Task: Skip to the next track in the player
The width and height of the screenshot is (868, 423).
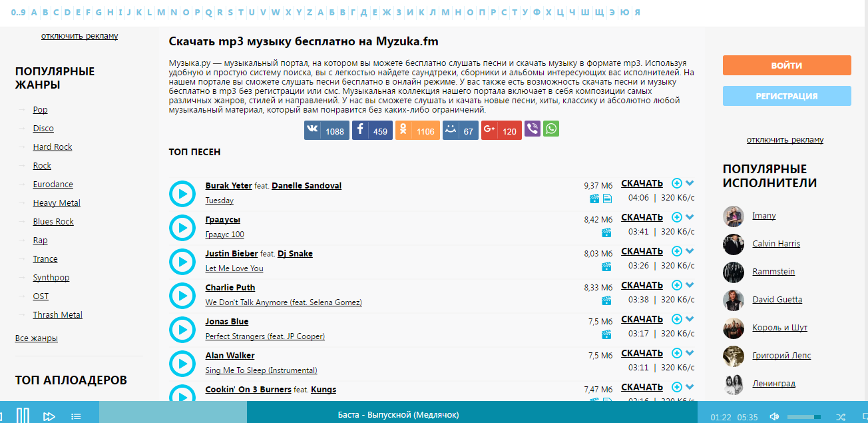Action: click(x=49, y=416)
